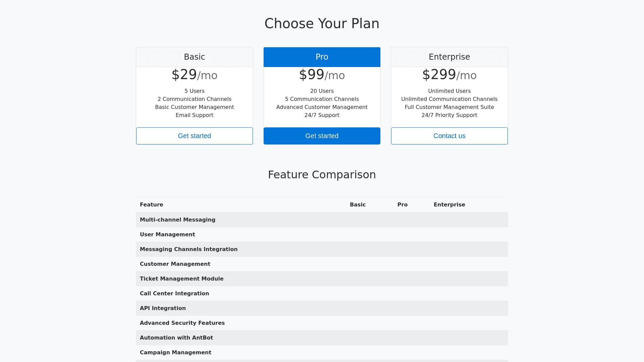The width and height of the screenshot is (644, 362).
Task: Click the Enterprise column header in table
Action: (449, 205)
